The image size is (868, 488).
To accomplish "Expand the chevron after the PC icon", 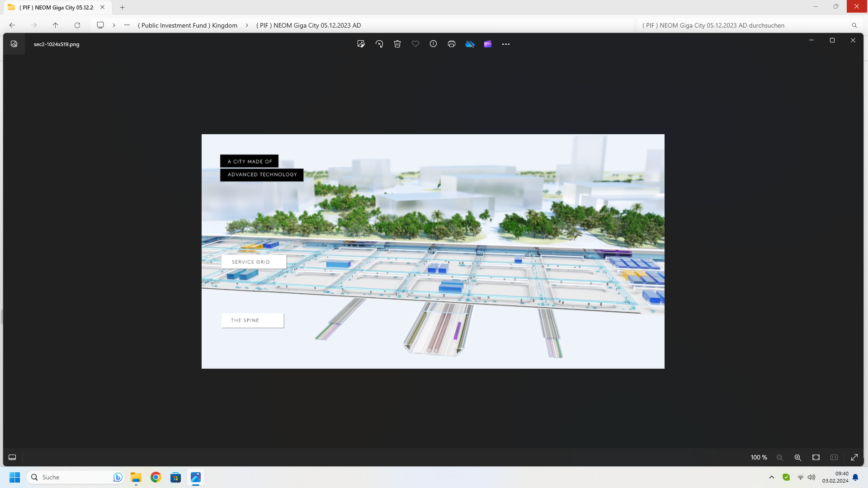I will tap(114, 25).
